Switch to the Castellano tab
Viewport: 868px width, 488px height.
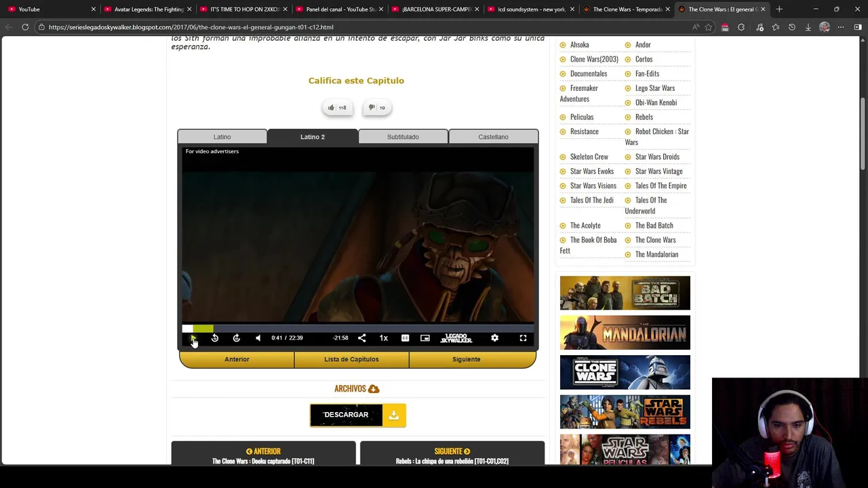pyautogui.click(x=493, y=137)
